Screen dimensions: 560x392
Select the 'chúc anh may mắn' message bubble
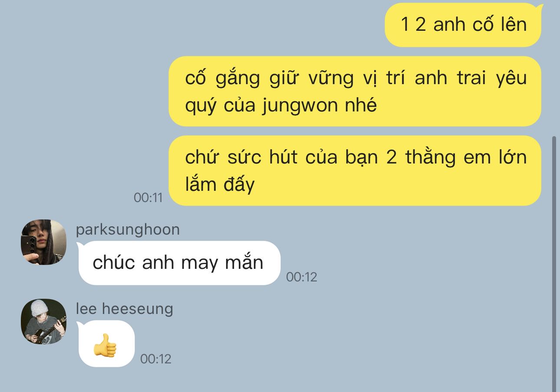179,263
